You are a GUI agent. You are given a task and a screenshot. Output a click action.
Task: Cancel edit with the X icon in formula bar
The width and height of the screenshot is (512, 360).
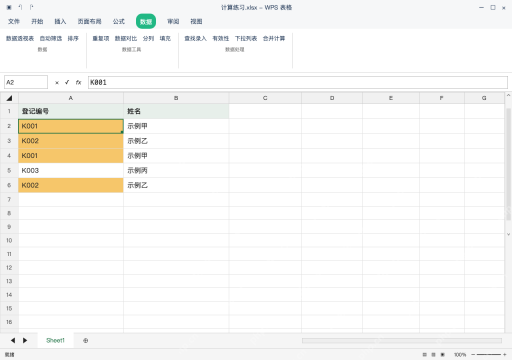(57, 83)
